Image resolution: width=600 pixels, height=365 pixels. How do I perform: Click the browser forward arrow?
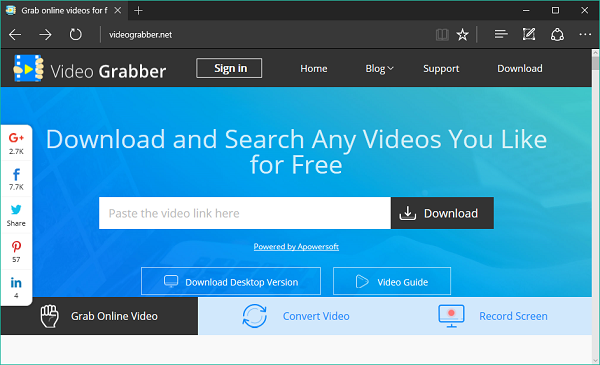pos(45,35)
